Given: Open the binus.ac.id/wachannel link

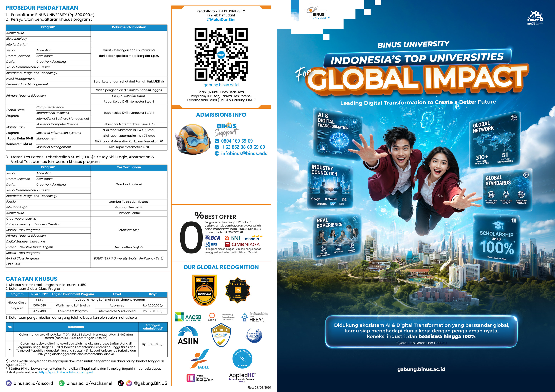Looking at the screenshot, I should (x=89, y=383).
